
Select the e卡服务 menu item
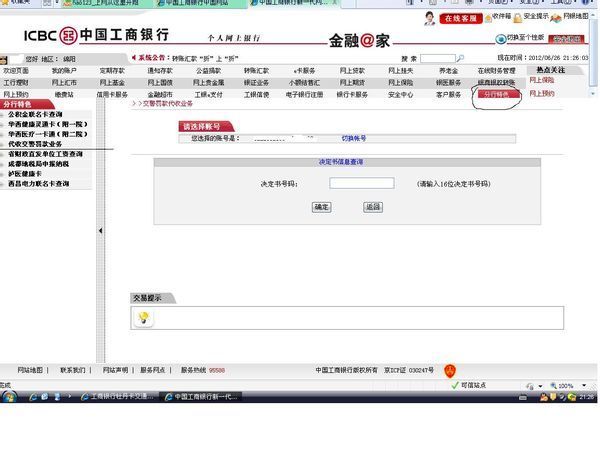coord(304,71)
